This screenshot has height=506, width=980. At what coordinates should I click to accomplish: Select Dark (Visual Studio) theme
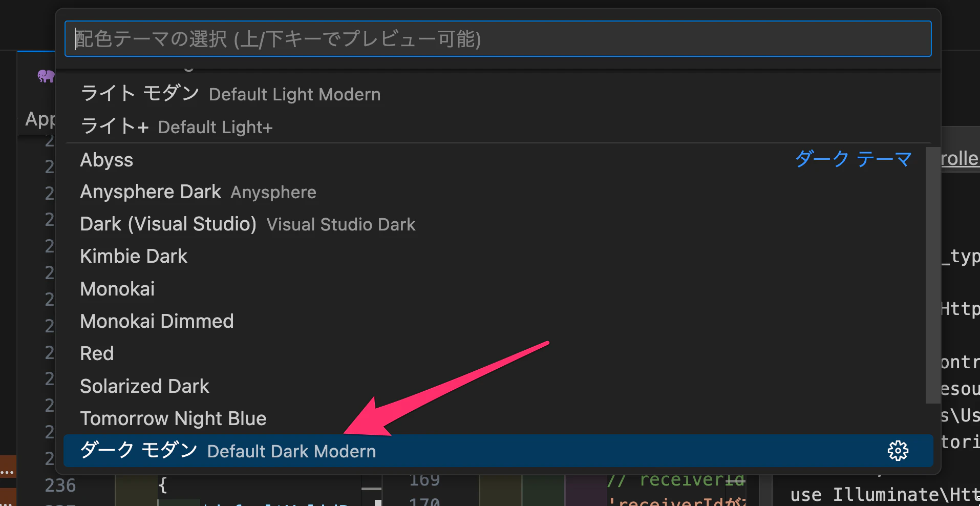pos(498,224)
